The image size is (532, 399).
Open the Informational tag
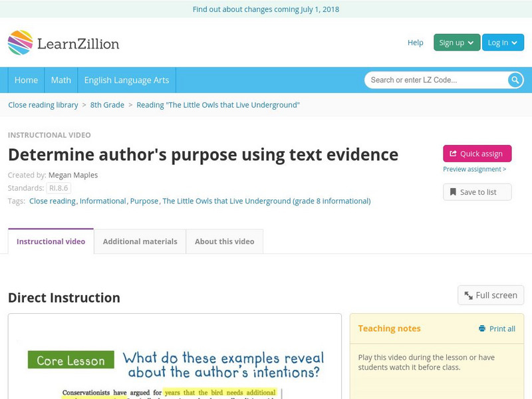pyautogui.click(x=103, y=201)
